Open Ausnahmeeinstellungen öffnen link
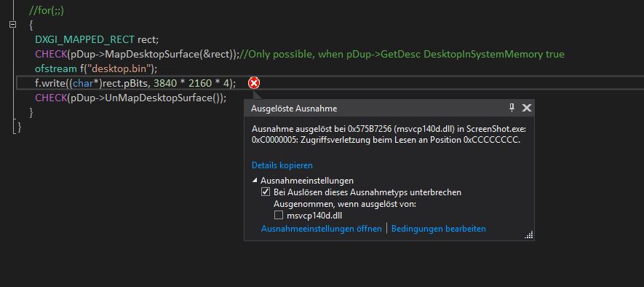644x287 pixels. click(x=321, y=229)
